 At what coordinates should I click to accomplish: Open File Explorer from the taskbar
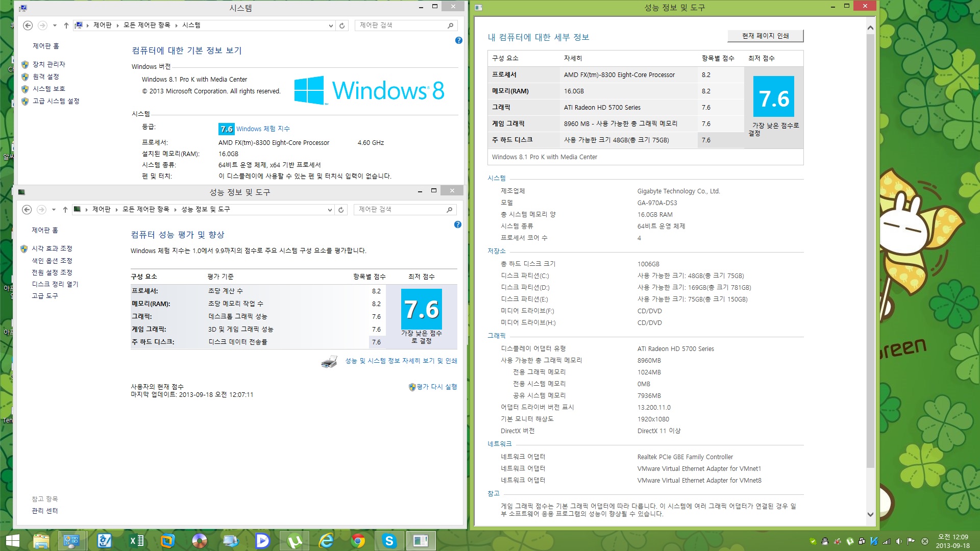[41, 541]
